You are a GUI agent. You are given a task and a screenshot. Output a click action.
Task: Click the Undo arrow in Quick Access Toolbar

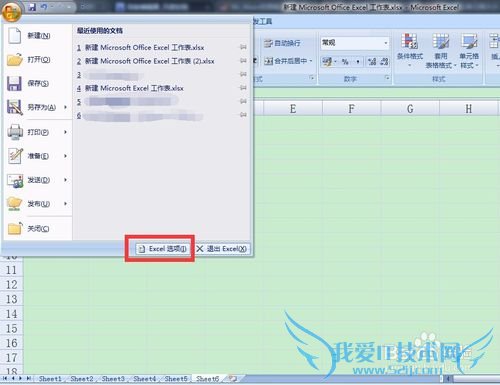coord(44,7)
